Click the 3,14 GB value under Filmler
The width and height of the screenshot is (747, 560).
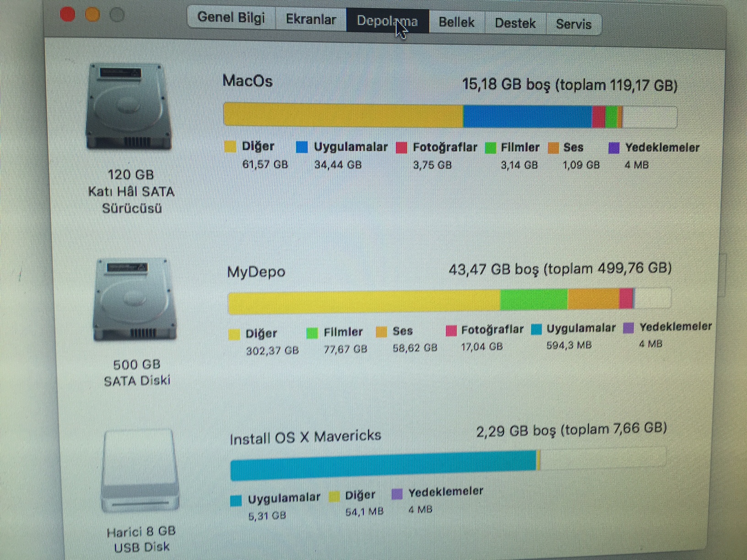519,165
